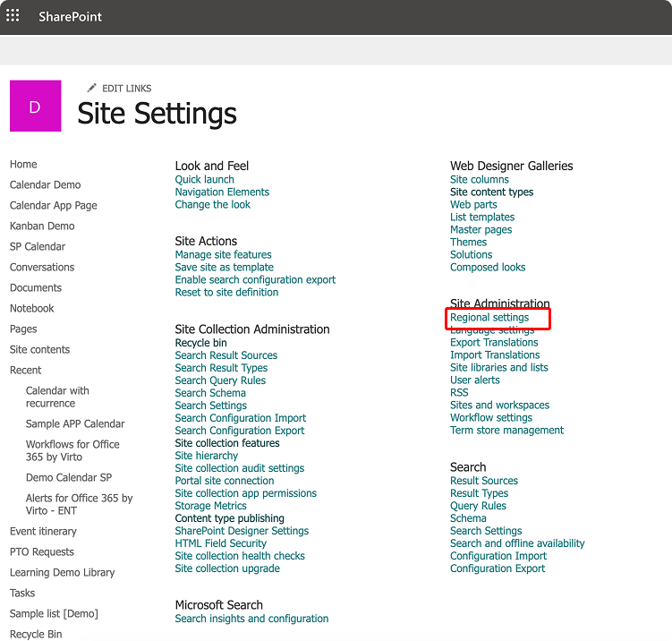Open Recycle Bin in left navigation
672x641 pixels.
click(x=36, y=634)
